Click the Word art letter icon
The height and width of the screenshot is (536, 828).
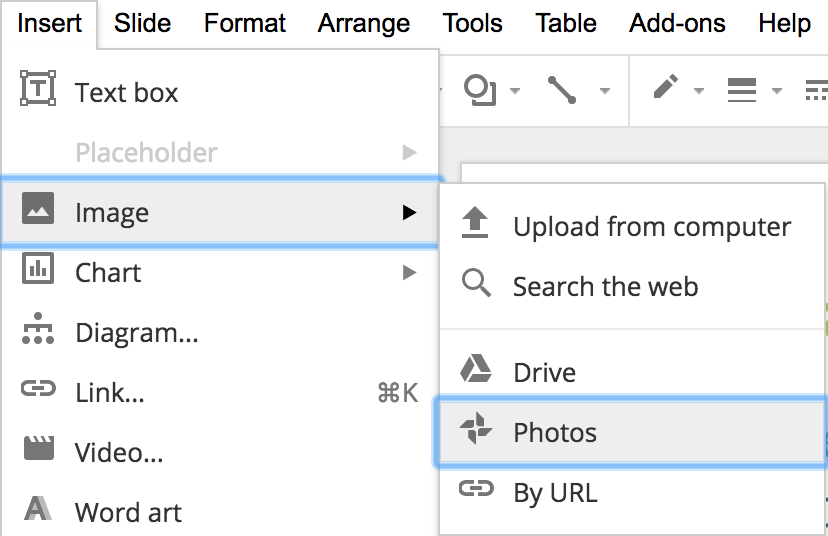coord(38,511)
